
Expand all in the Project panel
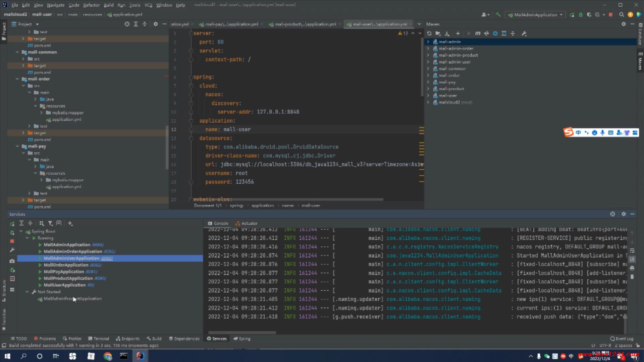[x=136, y=24]
